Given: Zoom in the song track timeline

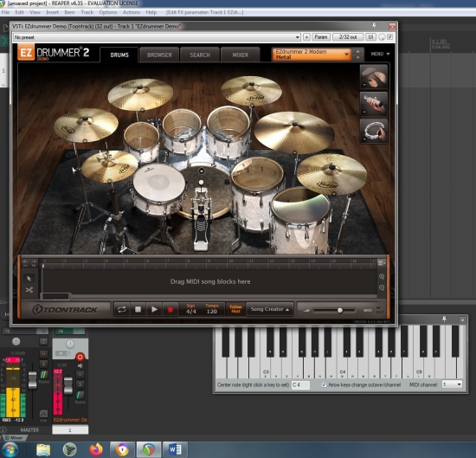Looking at the screenshot, I should [x=382, y=276].
